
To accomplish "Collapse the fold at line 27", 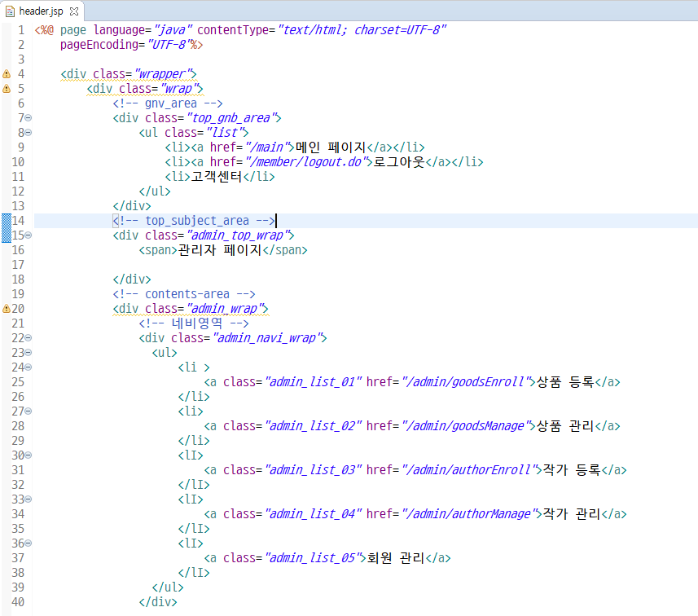I will 29,411.
